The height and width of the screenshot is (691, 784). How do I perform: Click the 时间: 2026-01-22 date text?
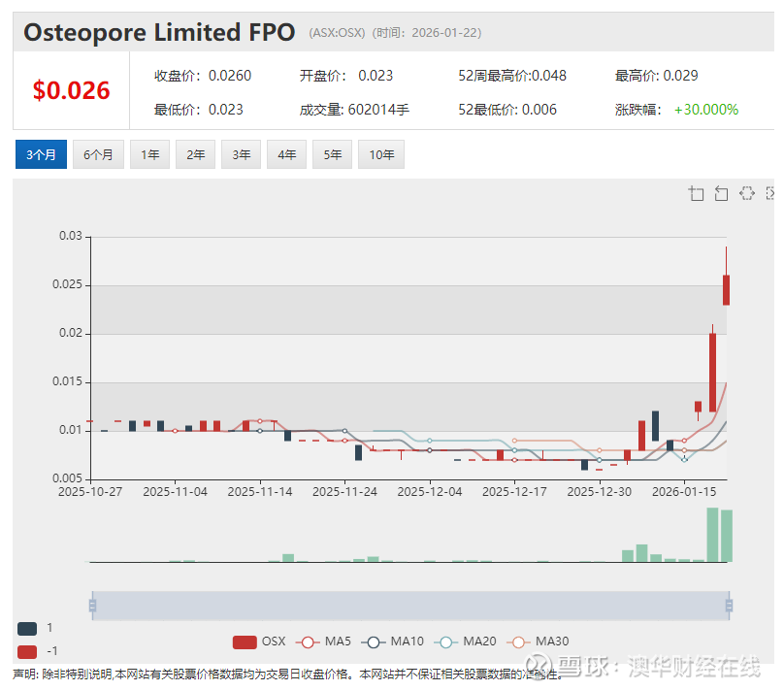coord(427,33)
